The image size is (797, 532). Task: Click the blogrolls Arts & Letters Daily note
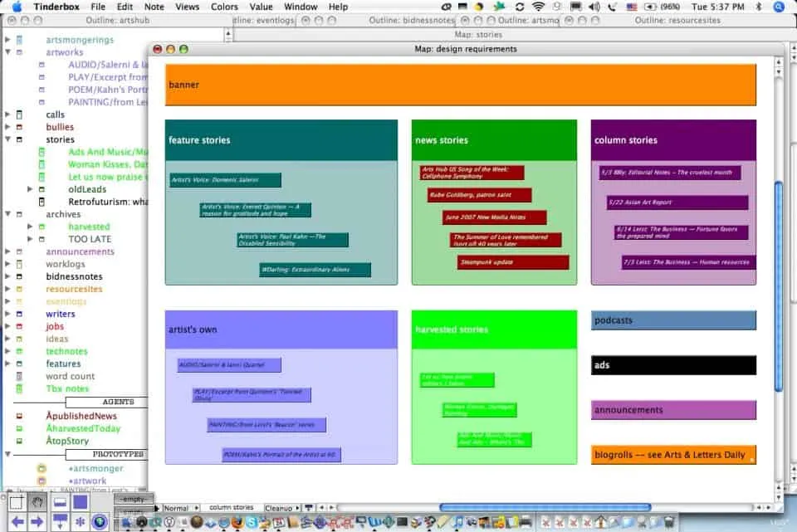tap(673, 455)
